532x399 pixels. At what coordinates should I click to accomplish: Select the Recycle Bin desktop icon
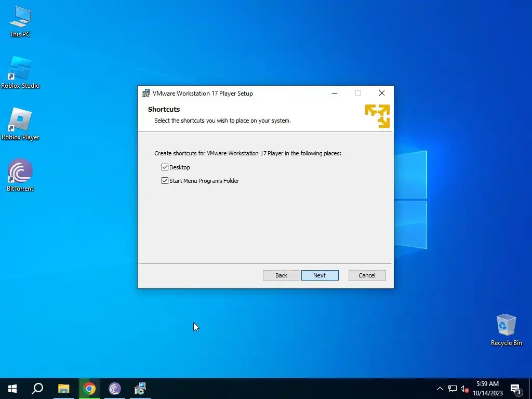pyautogui.click(x=506, y=330)
